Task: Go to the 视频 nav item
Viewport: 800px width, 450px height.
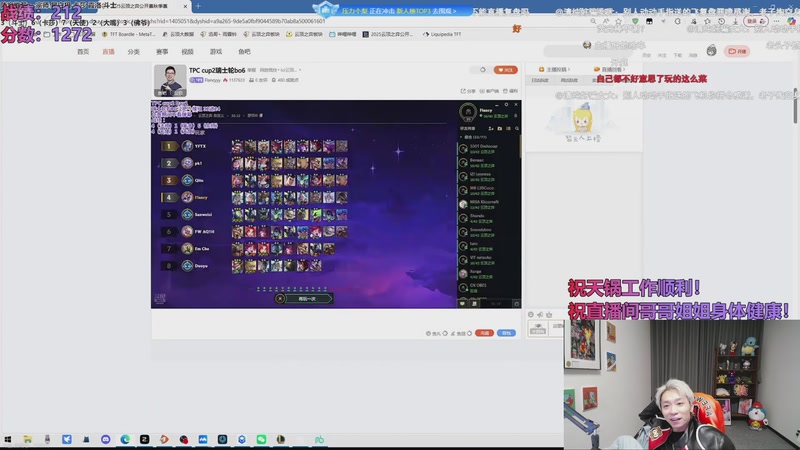Action: point(187,52)
